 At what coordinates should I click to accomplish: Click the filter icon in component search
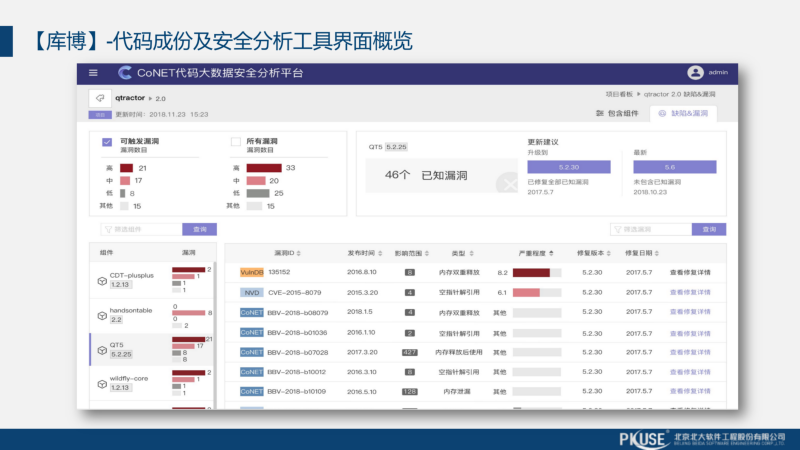tap(108, 230)
